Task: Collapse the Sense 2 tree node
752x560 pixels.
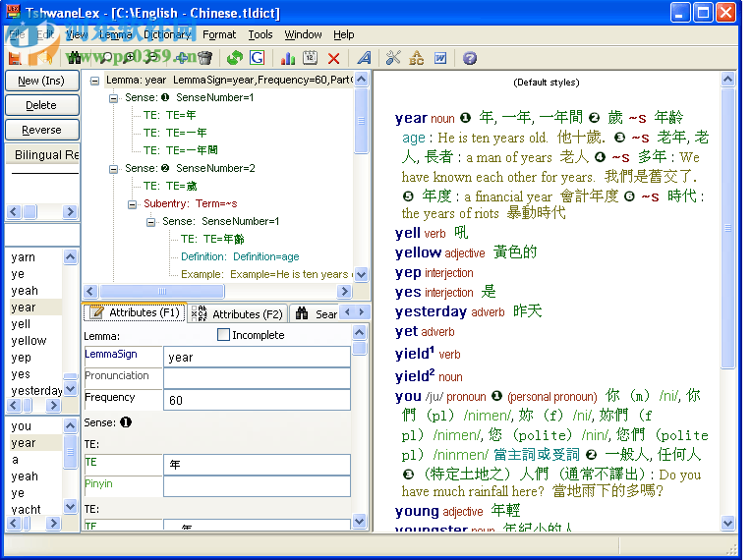Action: pyautogui.click(x=114, y=169)
